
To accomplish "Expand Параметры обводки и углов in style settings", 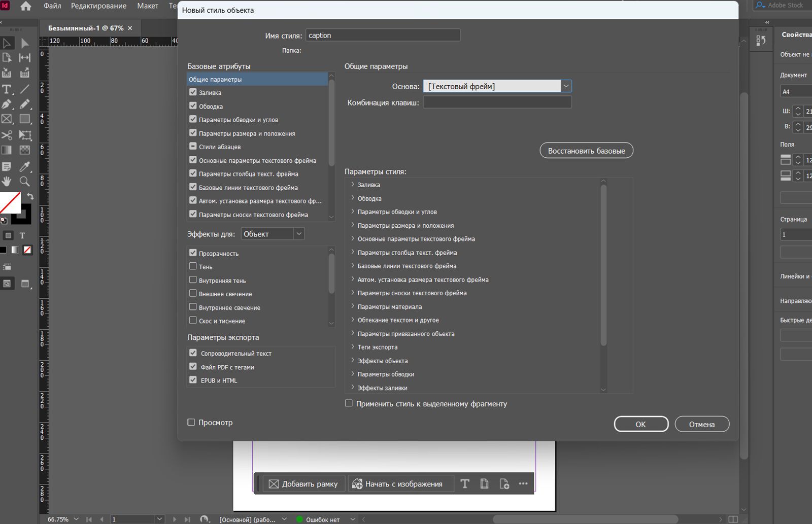I will (353, 212).
